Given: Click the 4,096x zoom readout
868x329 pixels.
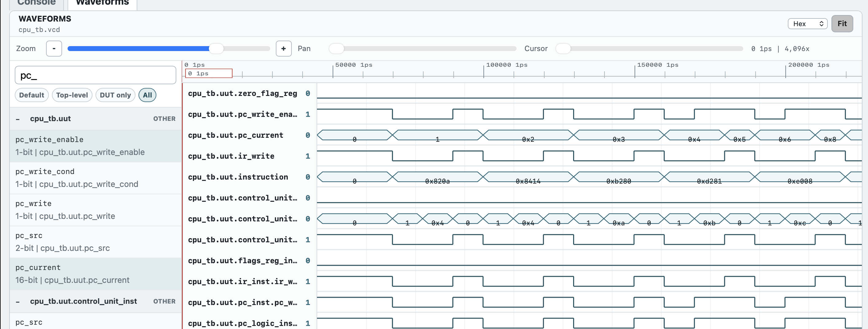Looking at the screenshot, I should (x=797, y=49).
